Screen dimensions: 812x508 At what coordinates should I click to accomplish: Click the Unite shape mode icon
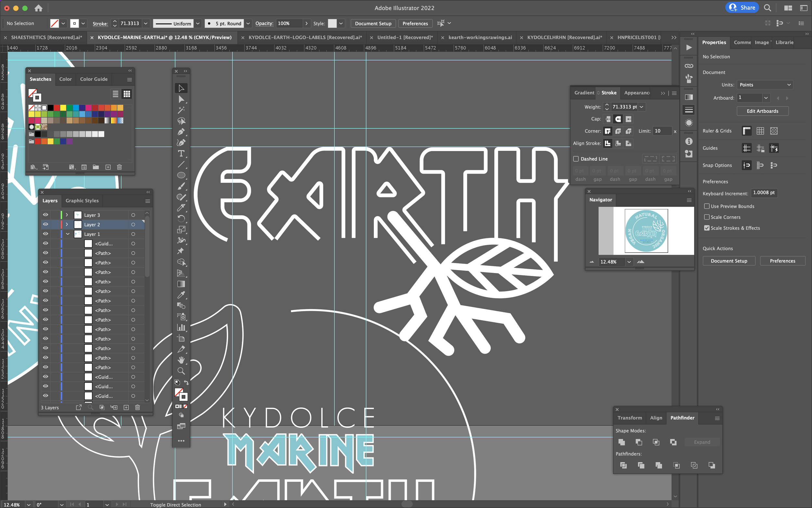(x=621, y=442)
